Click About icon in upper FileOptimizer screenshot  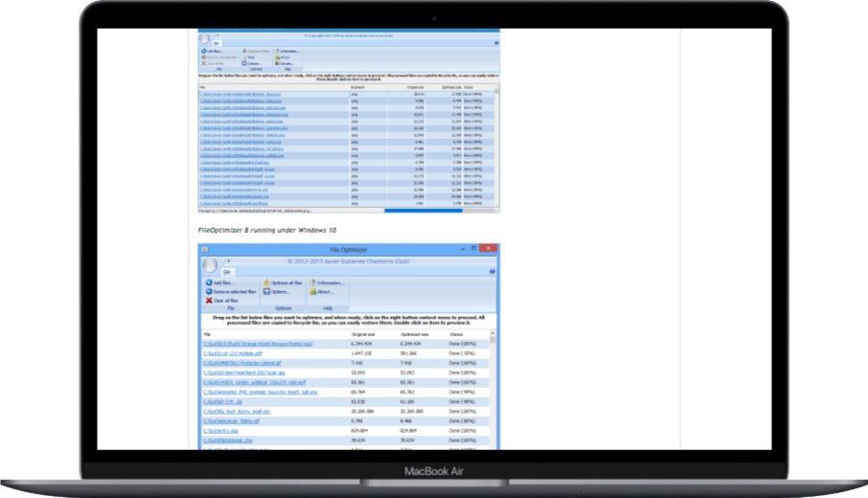pos(277,57)
